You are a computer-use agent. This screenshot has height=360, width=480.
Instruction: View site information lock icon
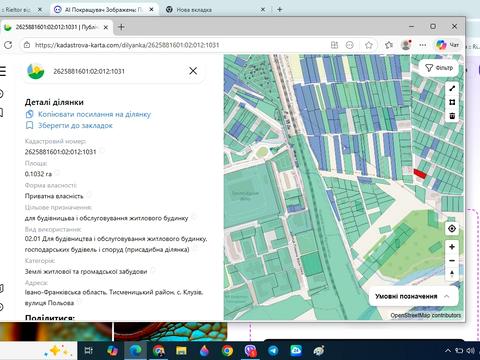[27, 45]
